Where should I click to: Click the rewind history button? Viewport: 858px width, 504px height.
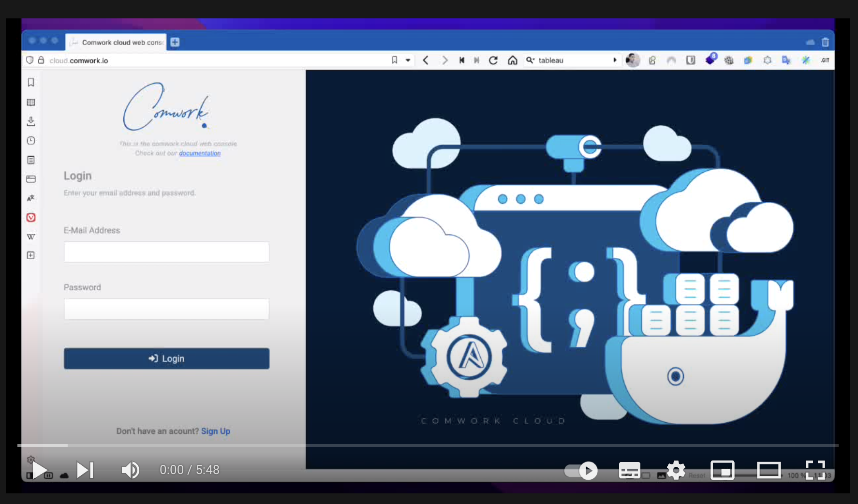click(x=462, y=60)
